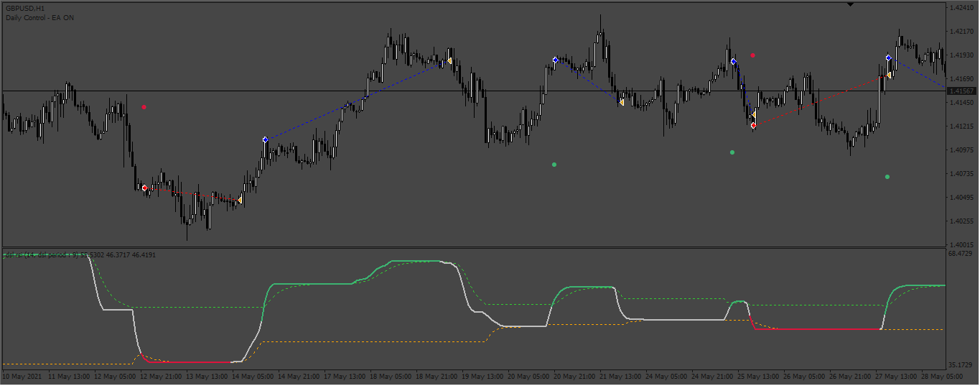980x386 pixels.
Task: Click the red dot above the 12 May drop
Action: coord(144,107)
